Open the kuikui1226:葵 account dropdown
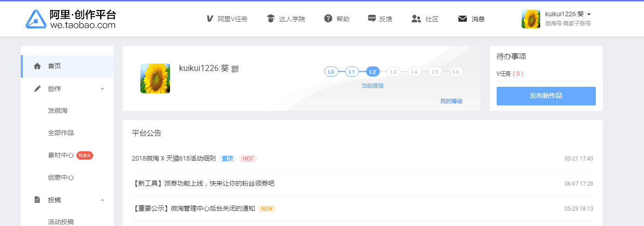This screenshot has width=644, height=226. [x=568, y=14]
